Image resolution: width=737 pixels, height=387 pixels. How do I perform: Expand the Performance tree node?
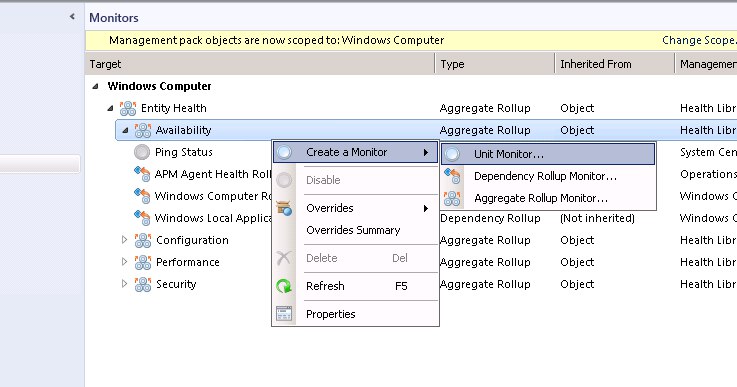[124, 261]
